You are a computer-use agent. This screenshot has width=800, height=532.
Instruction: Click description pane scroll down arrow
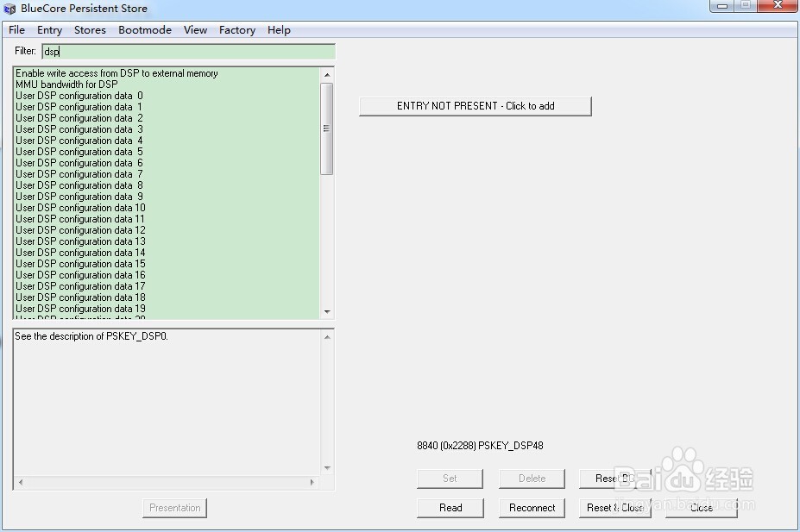[327, 468]
